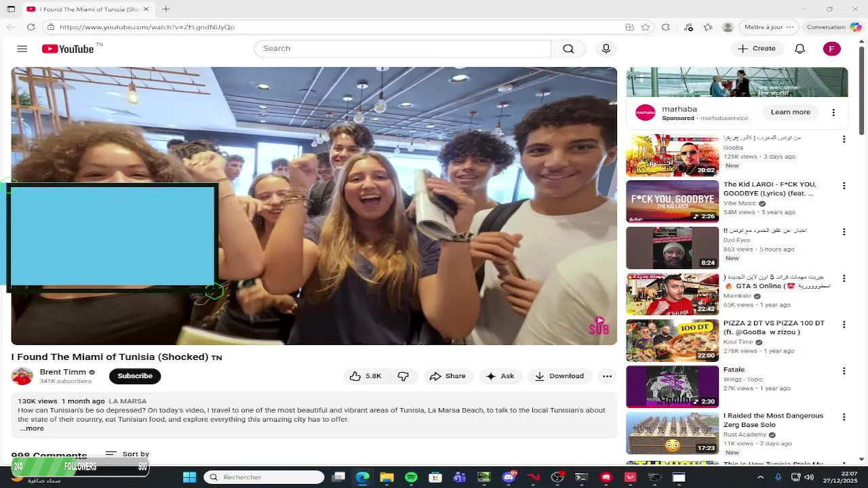Open Brent Timm channel name link
This screenshot has width=868, height=488.
pyautogui.click(x=63, y=372)
